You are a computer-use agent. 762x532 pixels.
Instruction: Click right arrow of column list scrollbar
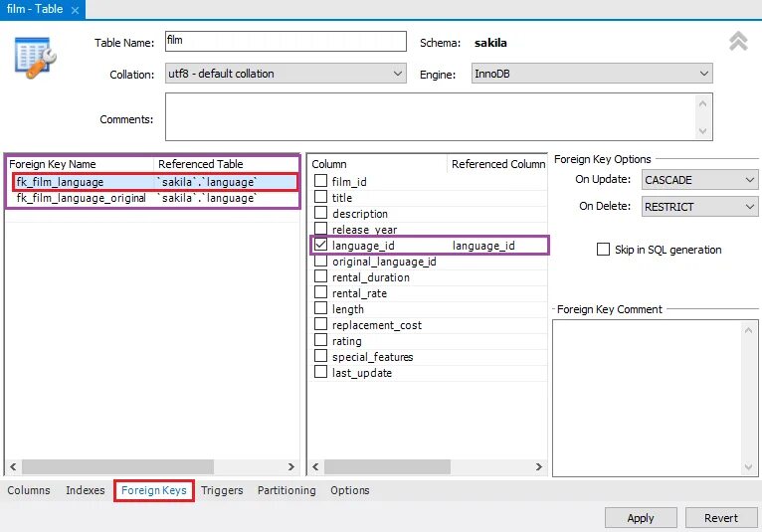point(538,467)
